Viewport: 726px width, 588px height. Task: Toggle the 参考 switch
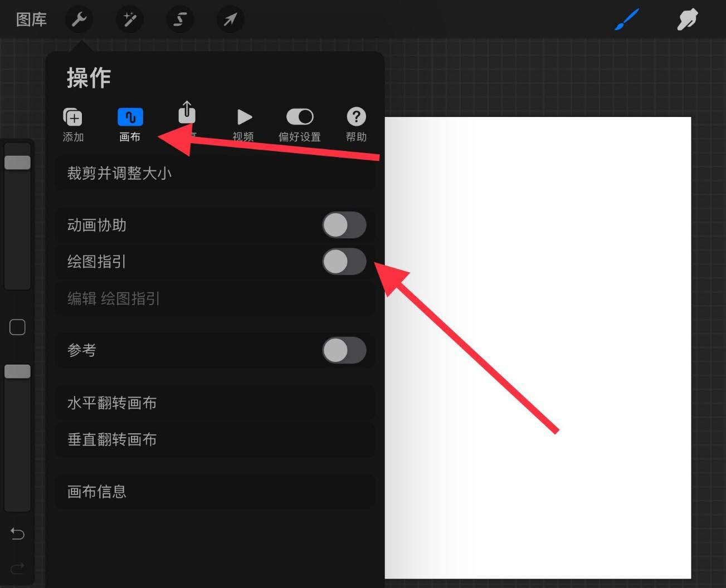(x=344, y=350)
